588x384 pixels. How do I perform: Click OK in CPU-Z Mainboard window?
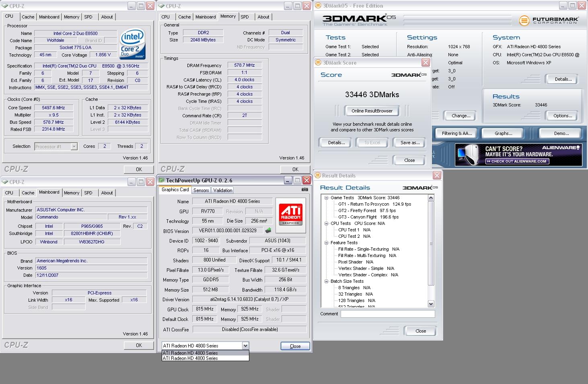[139, 345]
